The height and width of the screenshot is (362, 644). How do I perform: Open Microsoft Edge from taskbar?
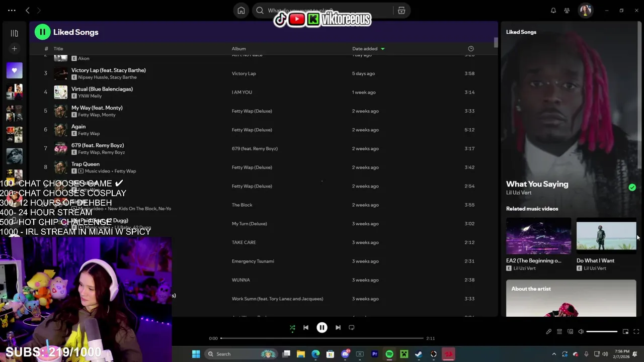coord(315,354)
